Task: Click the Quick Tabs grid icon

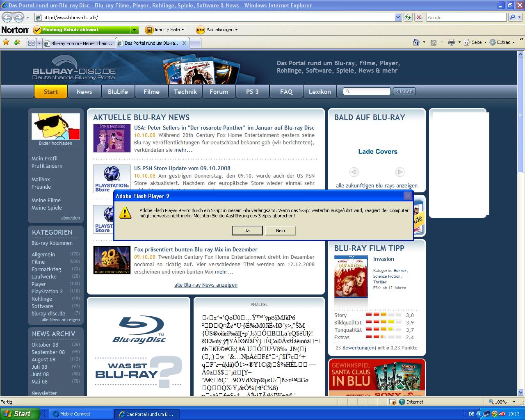Action: (x=31, y=43)
